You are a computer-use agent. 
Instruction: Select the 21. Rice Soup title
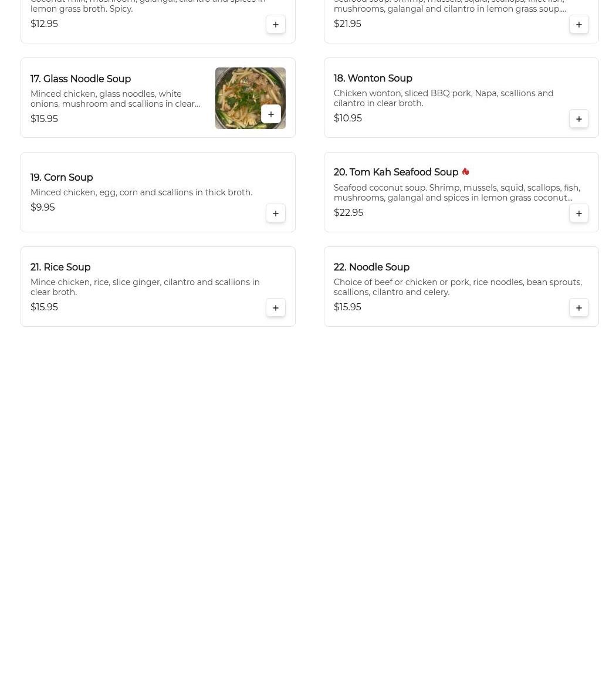pos(60,267)
